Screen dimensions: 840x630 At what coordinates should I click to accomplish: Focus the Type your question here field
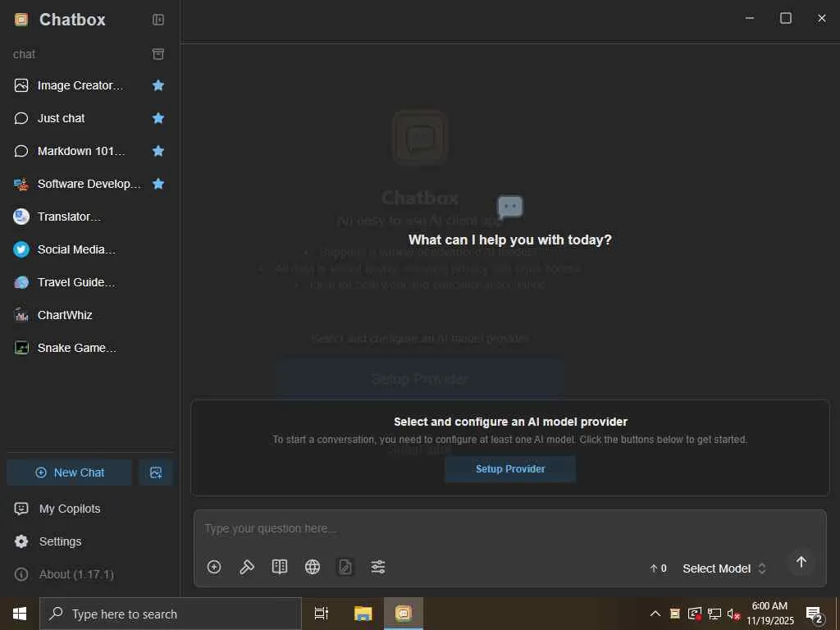510,529
